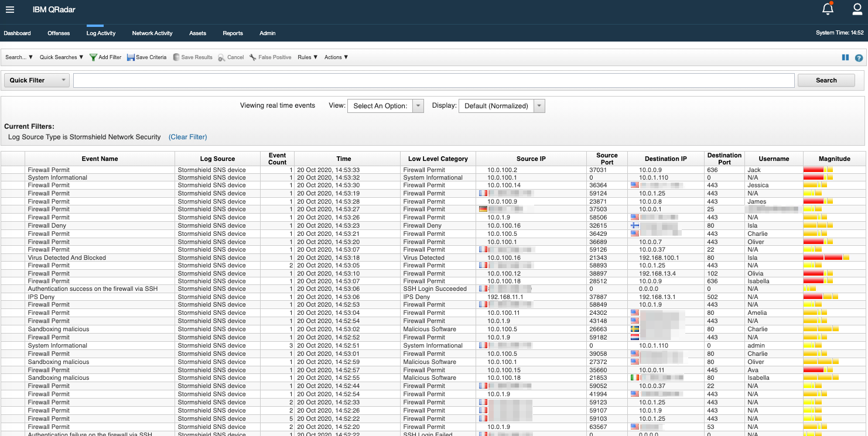The width and height of the screenshot is (868, 436).
Task: Pause real-time event streaming
Action: [x=845, y=57]
